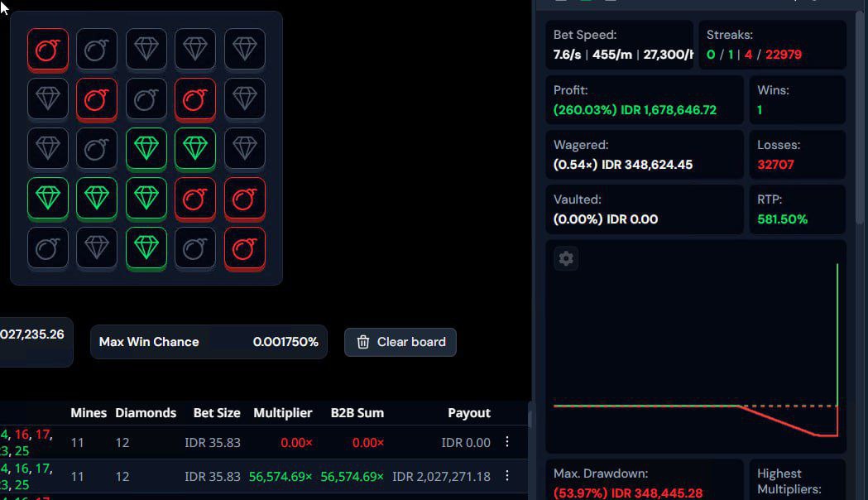The width and height of the screenshot is (868, 500).
Task: Click the green diamond tile in row three, column four
Action: (x=194, y=149)
